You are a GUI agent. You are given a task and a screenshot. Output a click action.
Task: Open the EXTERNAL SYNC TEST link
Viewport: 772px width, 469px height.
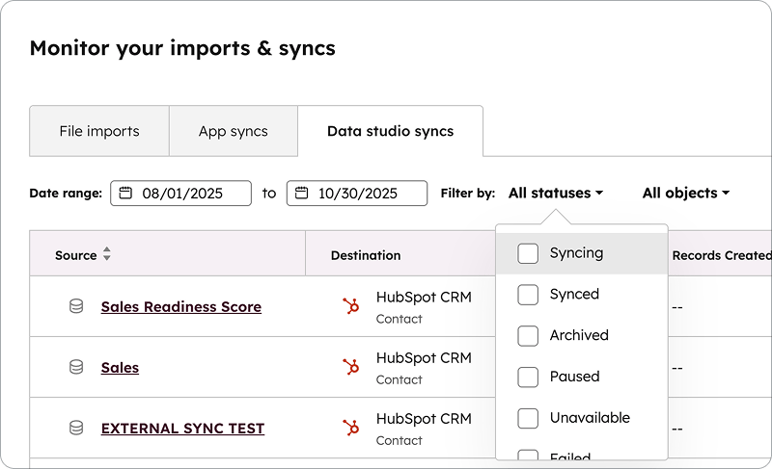[183, 428]
